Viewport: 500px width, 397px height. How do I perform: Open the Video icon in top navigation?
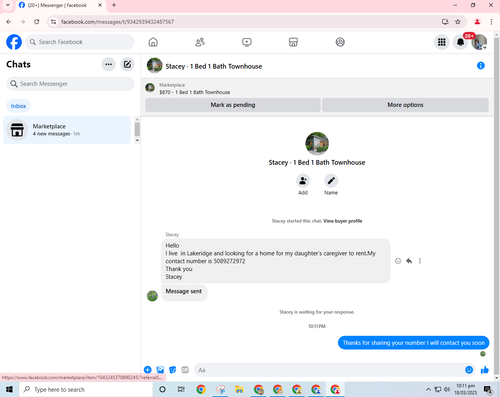click(x=247, y=42)
